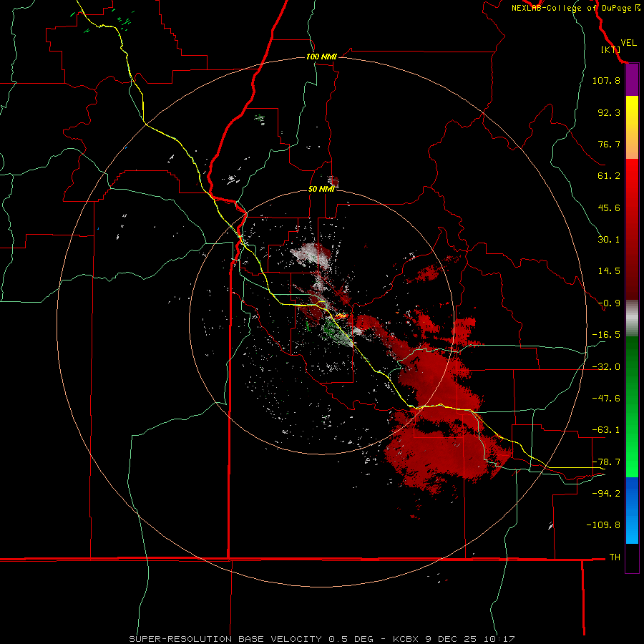Click the yellow-orange high velocity pixel near radar center

pyautogui.click(x=341, y=316)
